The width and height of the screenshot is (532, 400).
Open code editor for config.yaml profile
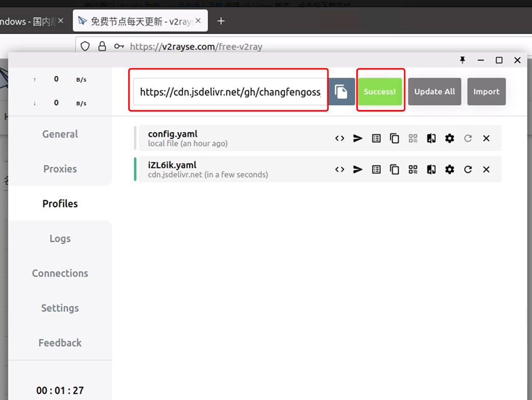click(340, 138)
